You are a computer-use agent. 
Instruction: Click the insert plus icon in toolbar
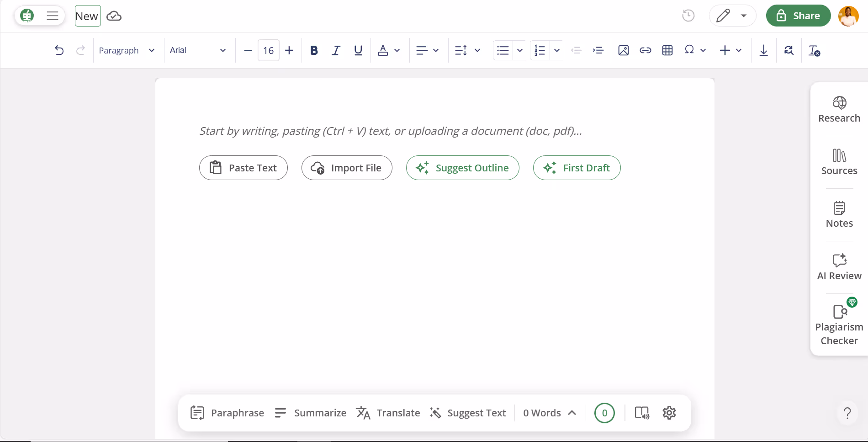pyautogui.click(x=725, y=50)
